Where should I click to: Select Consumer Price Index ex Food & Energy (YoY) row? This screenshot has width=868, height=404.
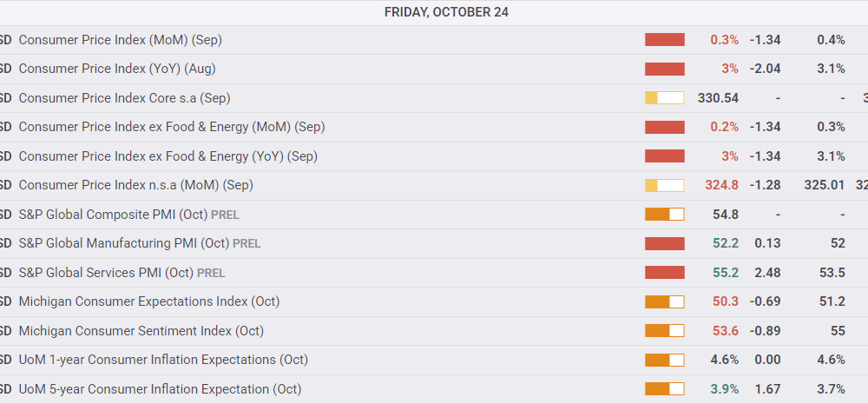pyautogui.click(x=168, y=156)
